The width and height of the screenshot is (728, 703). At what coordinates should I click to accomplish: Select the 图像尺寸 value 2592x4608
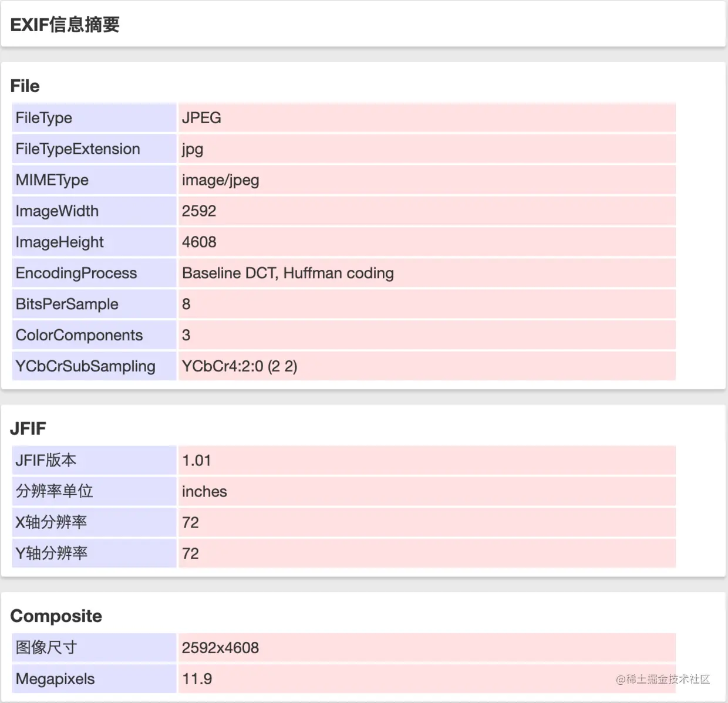point(220,647)
